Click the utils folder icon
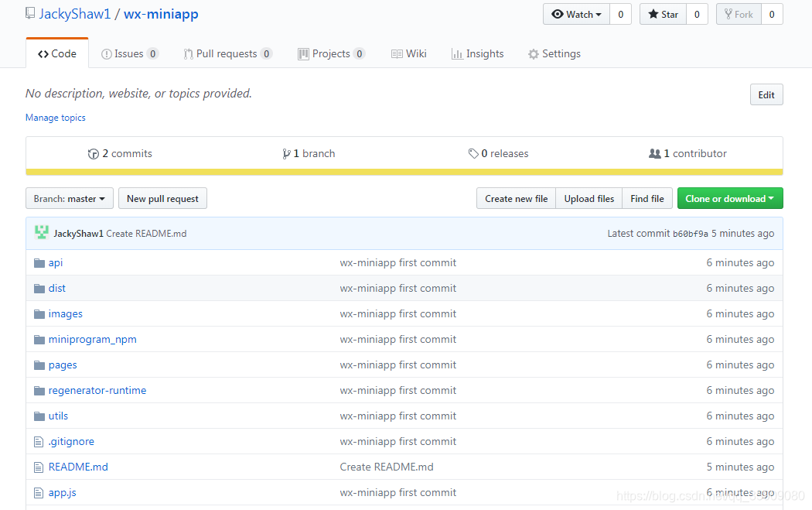Viewport: 812px width, 510px height. [39, 416]
